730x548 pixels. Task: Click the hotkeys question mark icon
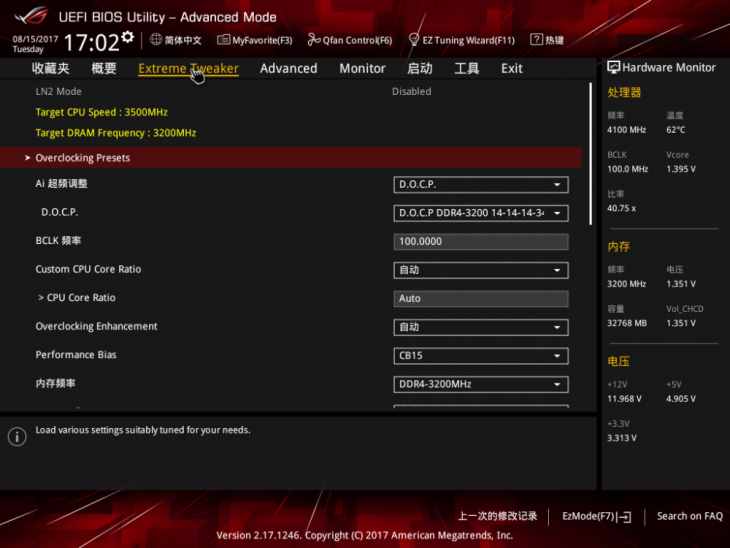point(536,40)
